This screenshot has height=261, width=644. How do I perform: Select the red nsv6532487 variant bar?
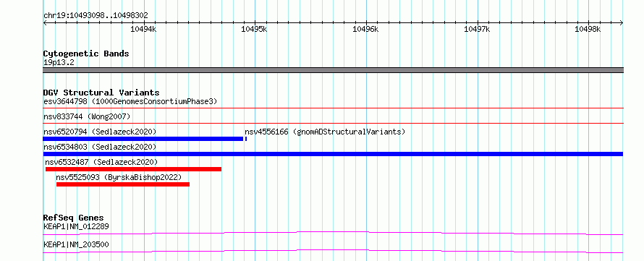pos(133,169)
